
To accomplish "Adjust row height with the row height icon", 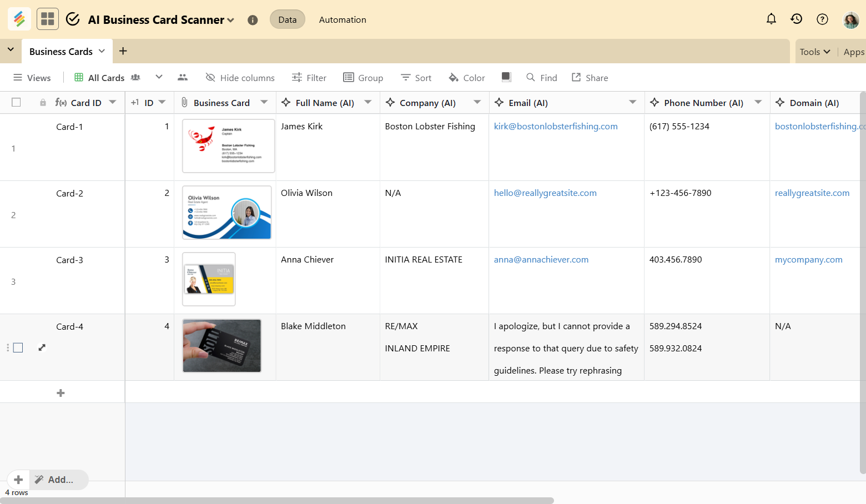I will [x=506, y=77].
